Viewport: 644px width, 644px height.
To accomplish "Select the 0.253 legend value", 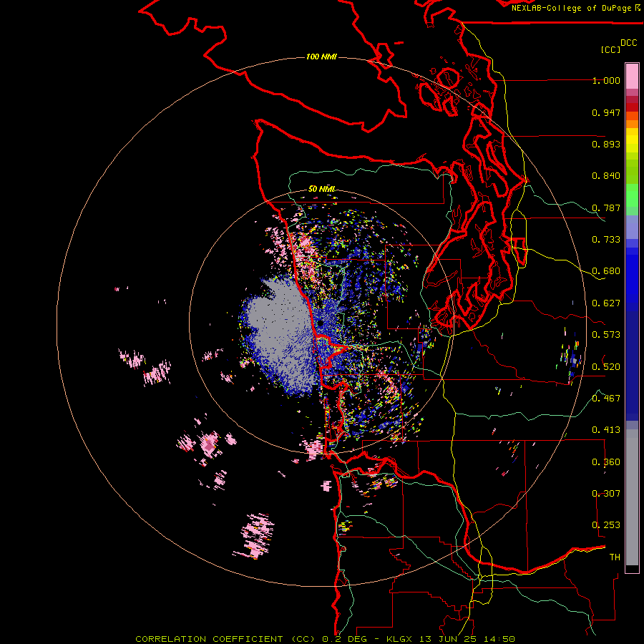I will coord(606,525).
